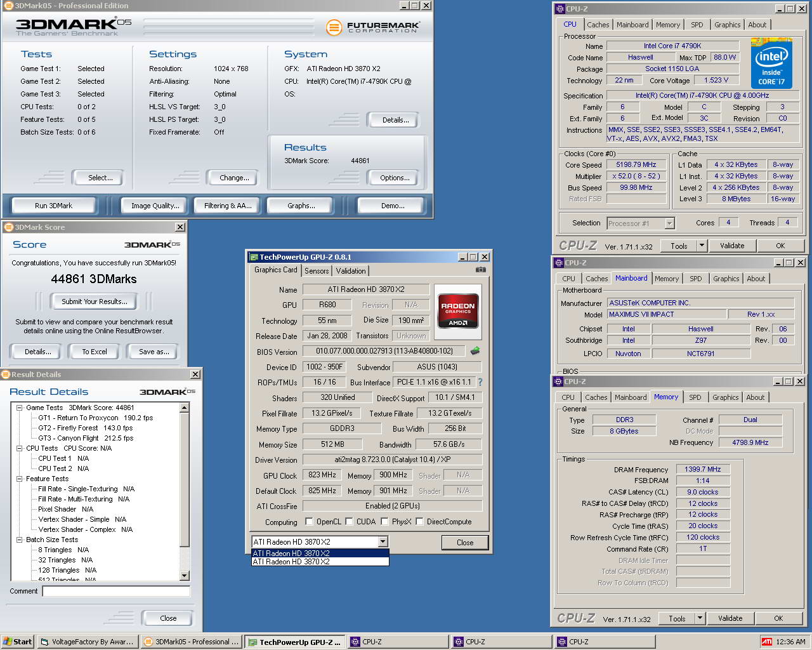Image resolution: width=812 pixels, height=650 pixels.
Task: Enable the OpenCL checkbox
Action: click(309, 522)
